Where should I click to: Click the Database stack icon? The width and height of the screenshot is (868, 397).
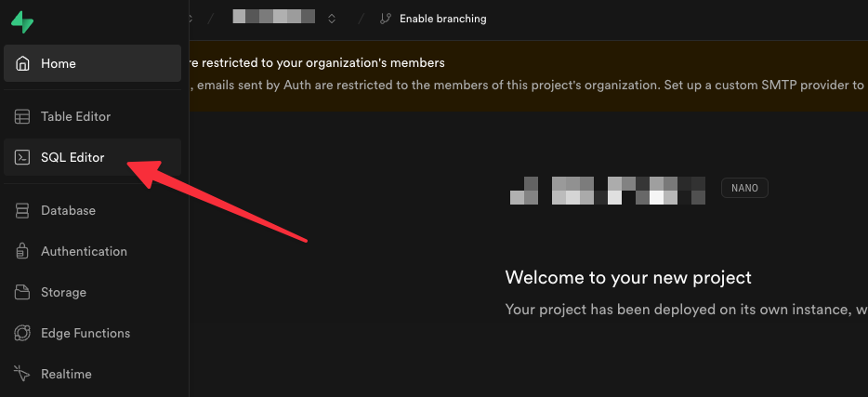[x=22, y=211]
